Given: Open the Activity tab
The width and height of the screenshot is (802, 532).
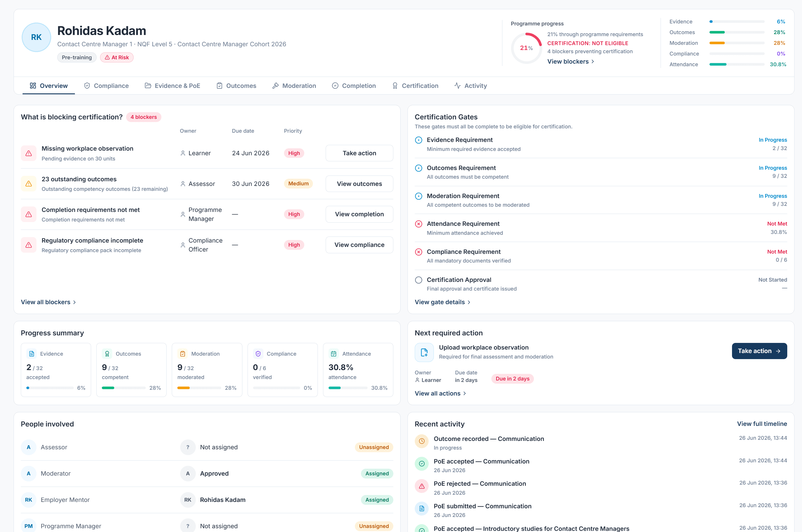Looking at the screenshot, I should 470,86.
